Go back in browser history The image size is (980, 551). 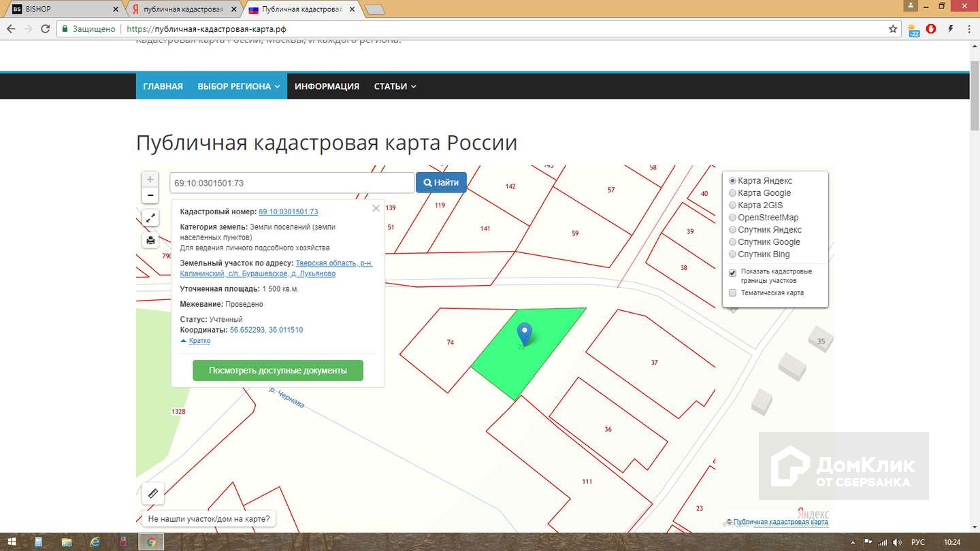pyautogui.click(x=11, y=29)
